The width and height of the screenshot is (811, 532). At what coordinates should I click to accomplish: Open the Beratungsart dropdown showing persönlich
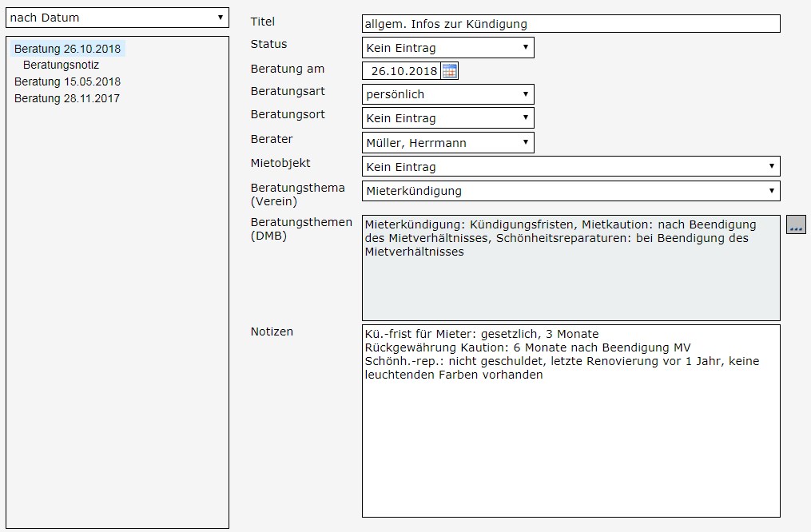click(x=448, y=94)
